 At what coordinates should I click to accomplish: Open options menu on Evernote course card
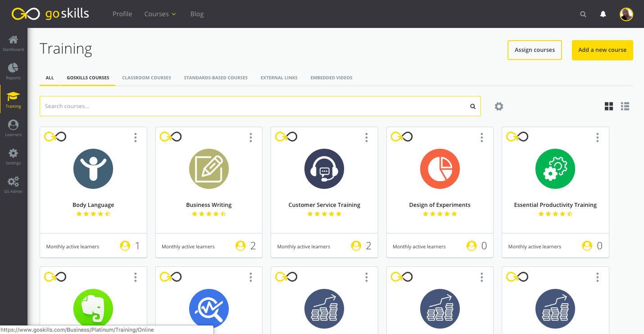click(x=136, y=277)
